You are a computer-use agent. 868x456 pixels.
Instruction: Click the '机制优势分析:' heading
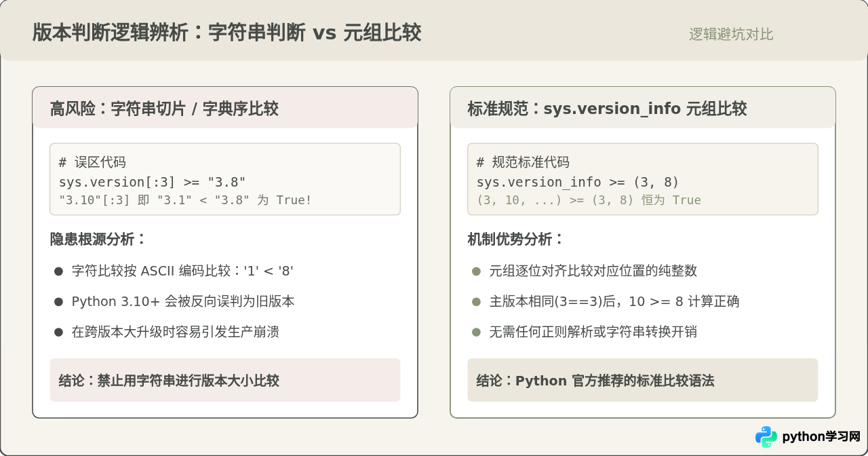point(516,239)
